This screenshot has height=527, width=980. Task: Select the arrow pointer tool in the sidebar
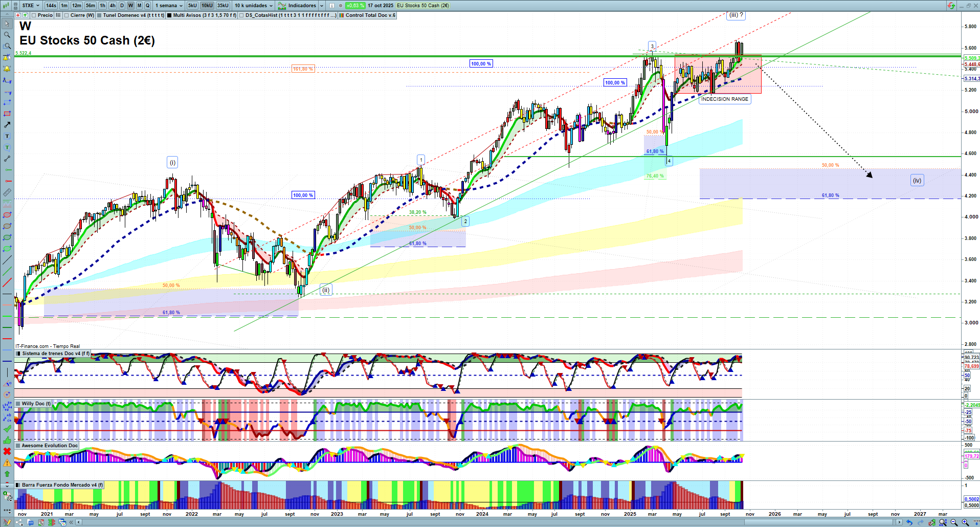click(7, 24)
